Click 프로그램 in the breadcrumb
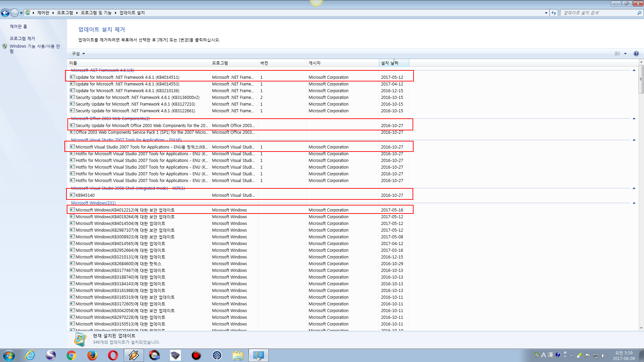Screen dimensions: 644x362 pyautogui.click(x=65, y=13)
